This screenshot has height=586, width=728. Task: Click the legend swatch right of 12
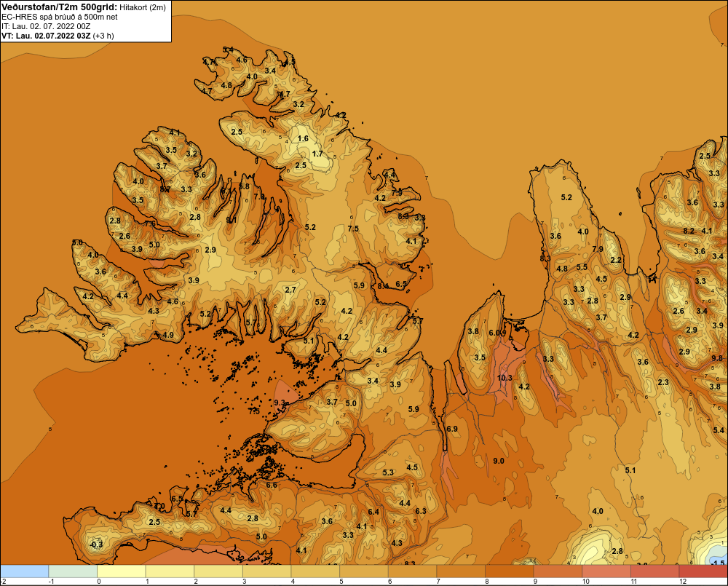(703, 571)
